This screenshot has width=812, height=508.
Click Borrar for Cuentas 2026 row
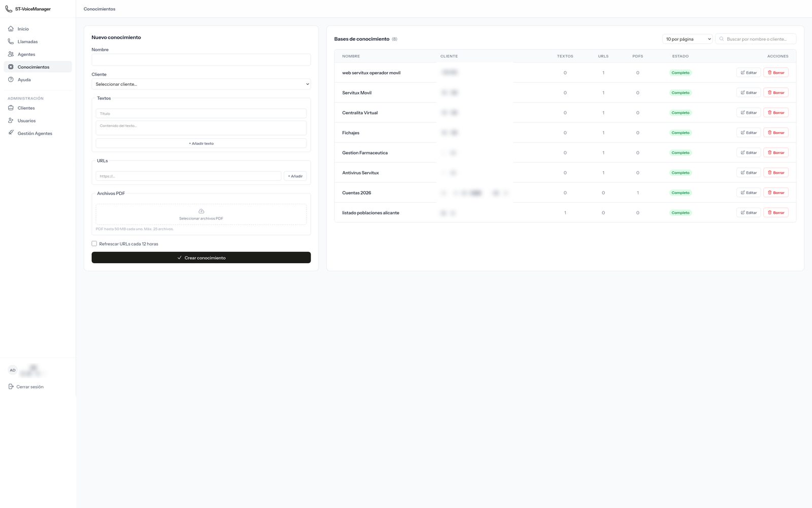pyautogui.click(x=775, y=193)
